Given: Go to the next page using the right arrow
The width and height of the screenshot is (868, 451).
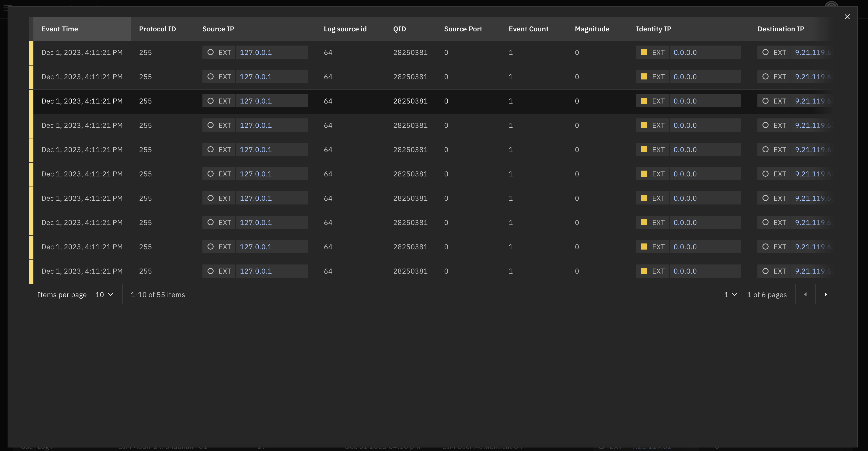Looking at the screenshot, I should click(x=826, y=294).
